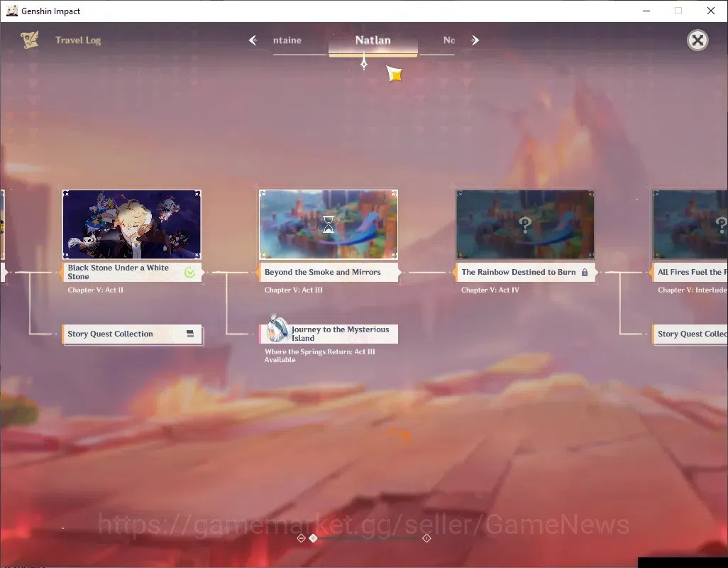Click the lock icon on Rainbow Destined to Burn
The image size is (728, 568).
pos(585,272)
